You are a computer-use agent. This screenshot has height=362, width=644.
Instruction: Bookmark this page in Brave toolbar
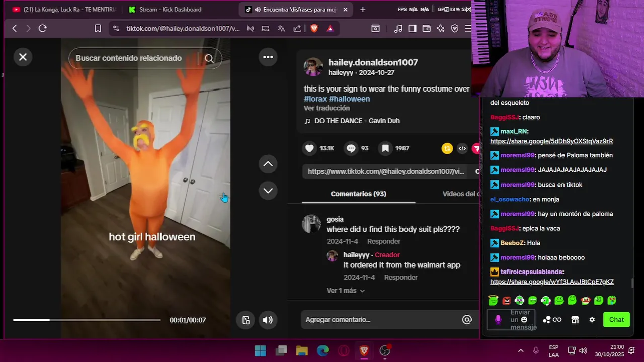coord(98,29)
